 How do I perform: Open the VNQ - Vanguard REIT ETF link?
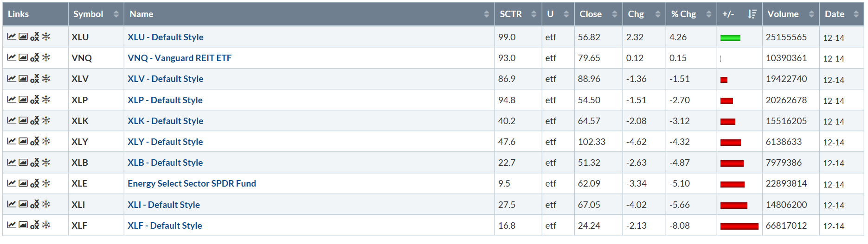coord(180,58)
